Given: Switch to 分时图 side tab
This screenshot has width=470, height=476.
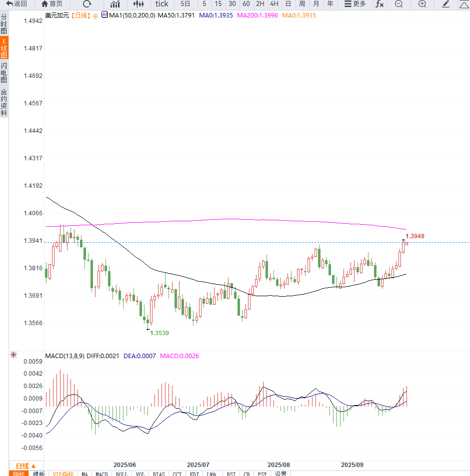Looking at the screenshot, I should coord(4,24).
